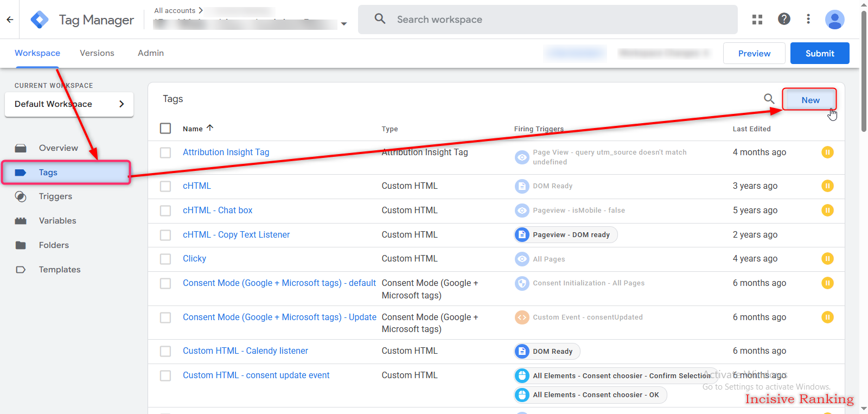868x414 pixels.
Task: Click the back arrow icon
Action: pyautogui.click(x=10, y=20)
